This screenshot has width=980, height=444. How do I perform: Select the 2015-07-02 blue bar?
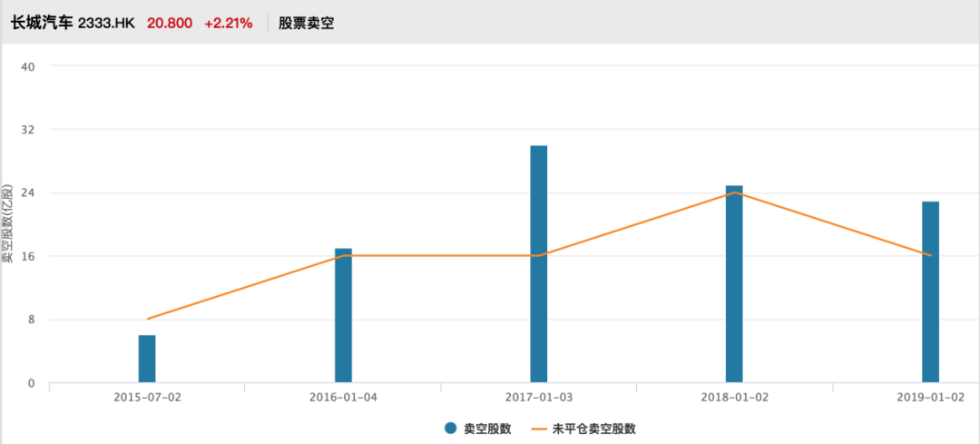[147, 359]
